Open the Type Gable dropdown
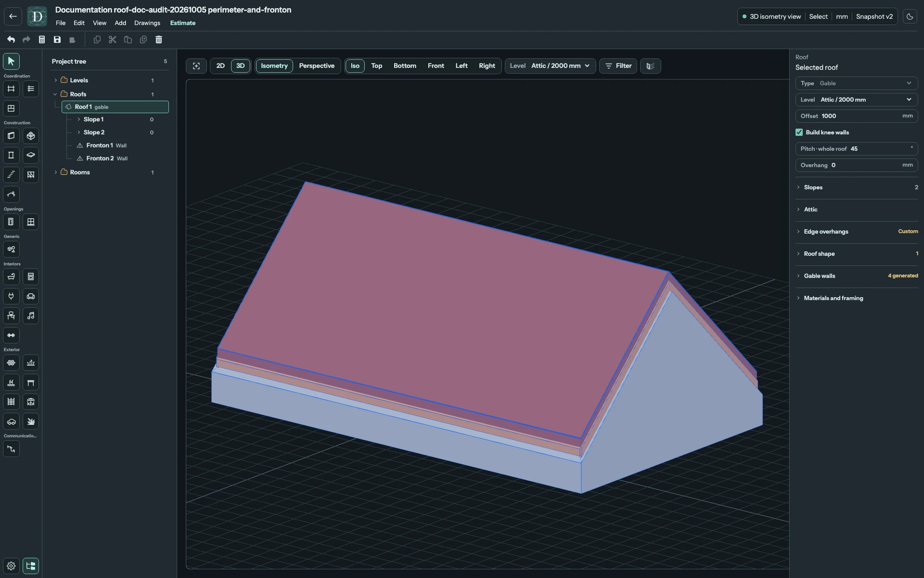The height and width of the screenshot is (578, 924). point(857,83)
